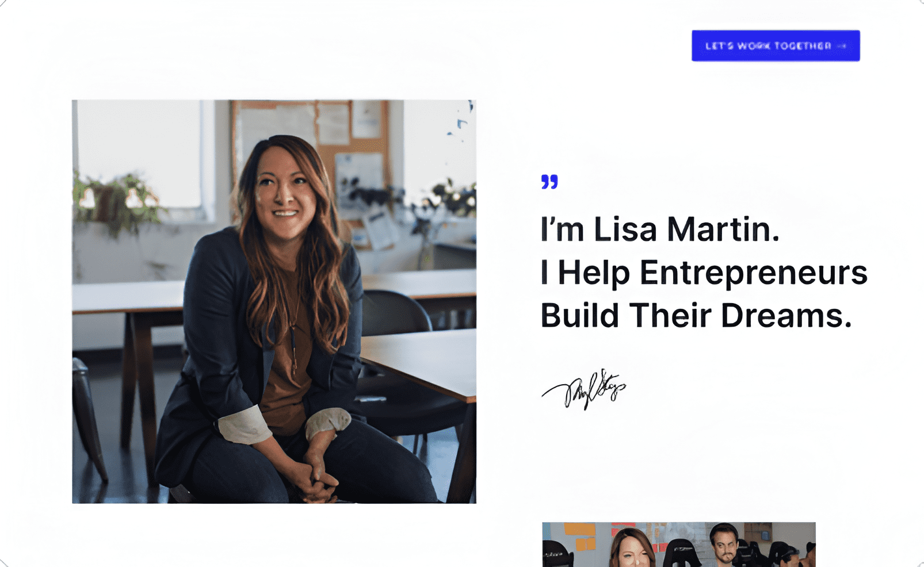Open the large portrait photo of Lisa
The image size is (924, 567).
[x=274, y=301]
